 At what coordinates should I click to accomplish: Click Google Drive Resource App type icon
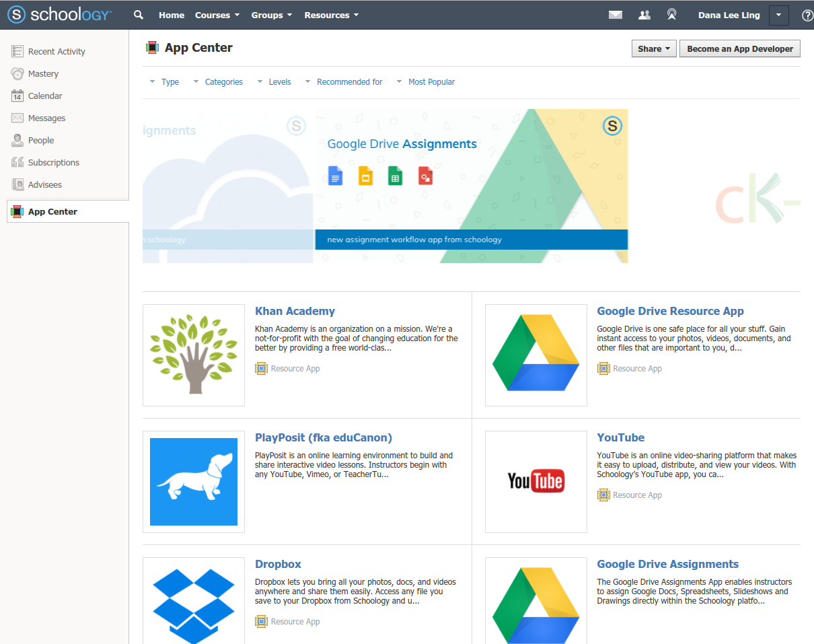point(603,368)
